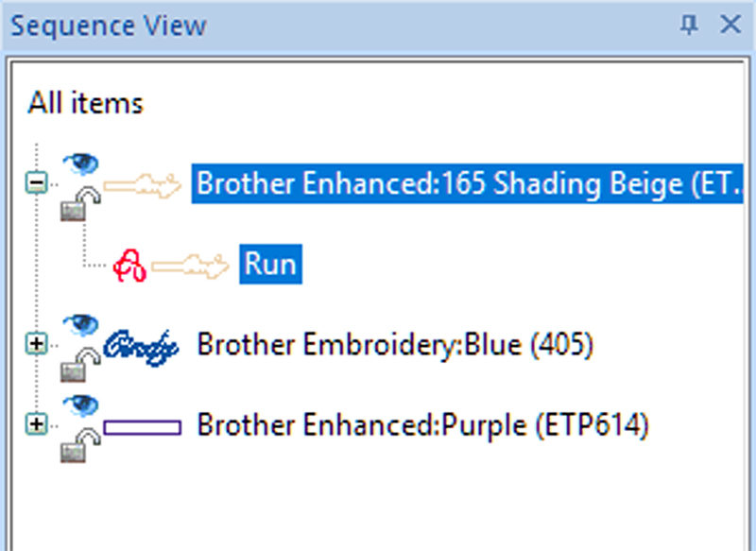Hide the Shading Beige thread layer
Image resolution: width=756 pixels, height=551 pixels.
tap(81, 163)
